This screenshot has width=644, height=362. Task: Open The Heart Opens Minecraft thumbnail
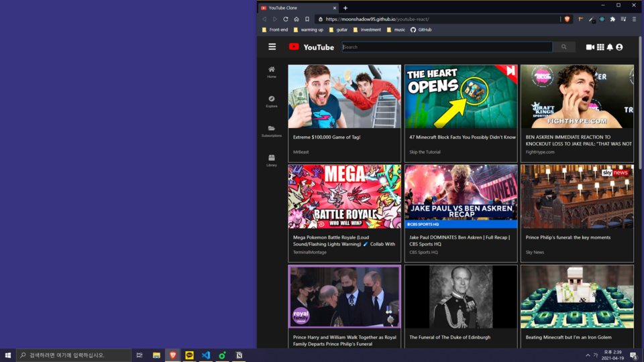(x=461, y=97)
